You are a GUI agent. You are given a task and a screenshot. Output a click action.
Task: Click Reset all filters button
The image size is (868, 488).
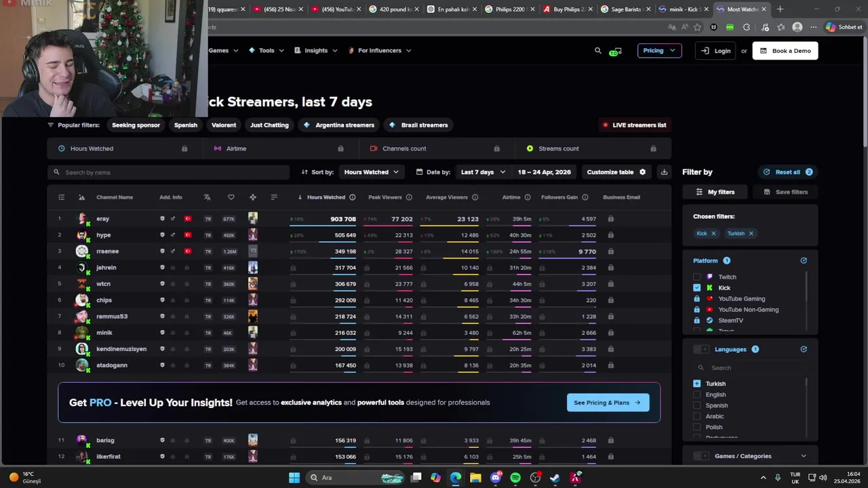coord(788,172)
